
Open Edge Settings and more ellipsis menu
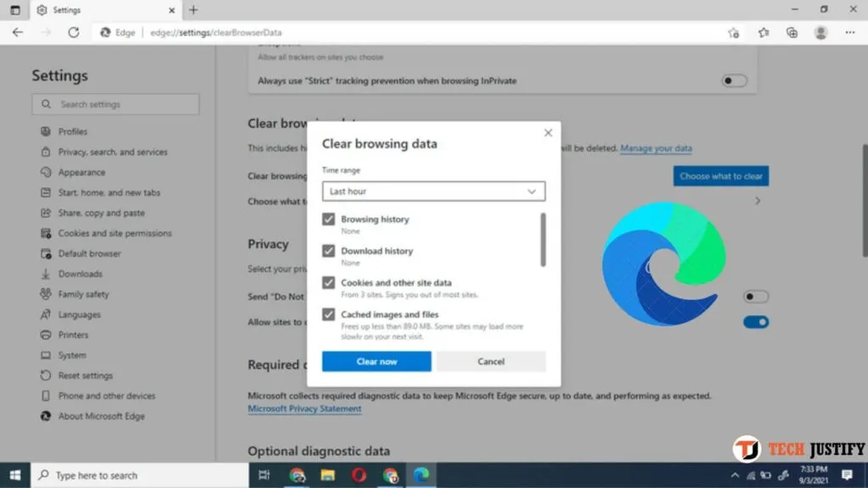[x=849, y=32]
